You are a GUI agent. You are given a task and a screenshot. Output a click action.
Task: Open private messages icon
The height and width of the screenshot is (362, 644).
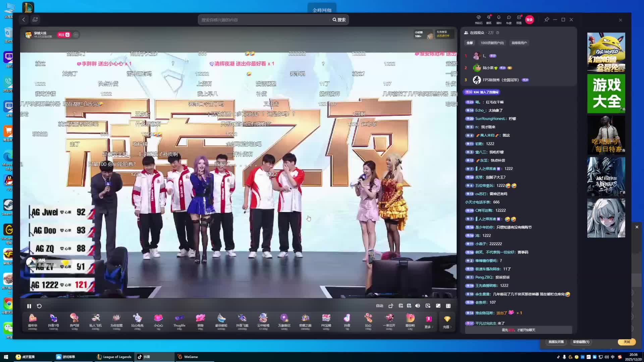[x=509, y=18]
